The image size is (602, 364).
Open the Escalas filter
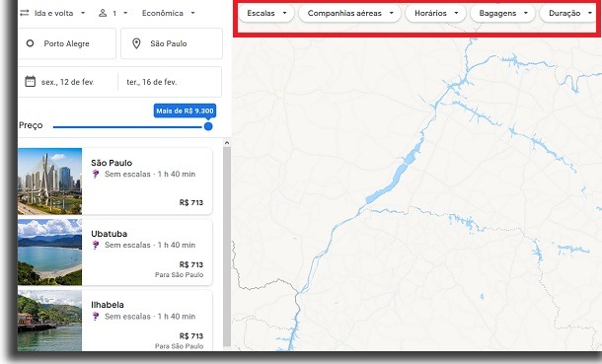click(266, 14)
